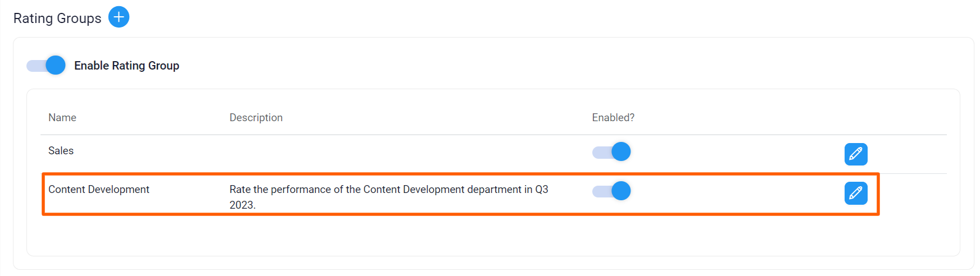Toggle the Enable Rating Group switch
Screen dimensions: 980x276
pos(47,66)
